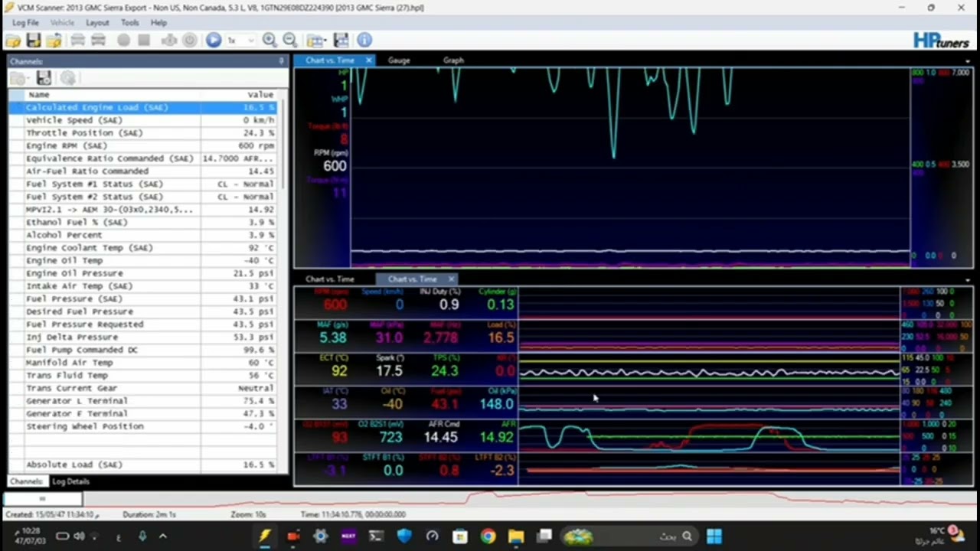This screenshot has width=980, height=551.
Task: Play back the log file
Action: pos(214,40)
